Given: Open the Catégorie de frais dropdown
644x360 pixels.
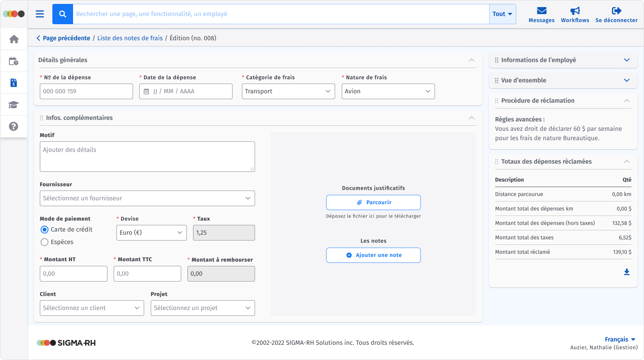Looking at the screenshot, I should click(288, 91).
